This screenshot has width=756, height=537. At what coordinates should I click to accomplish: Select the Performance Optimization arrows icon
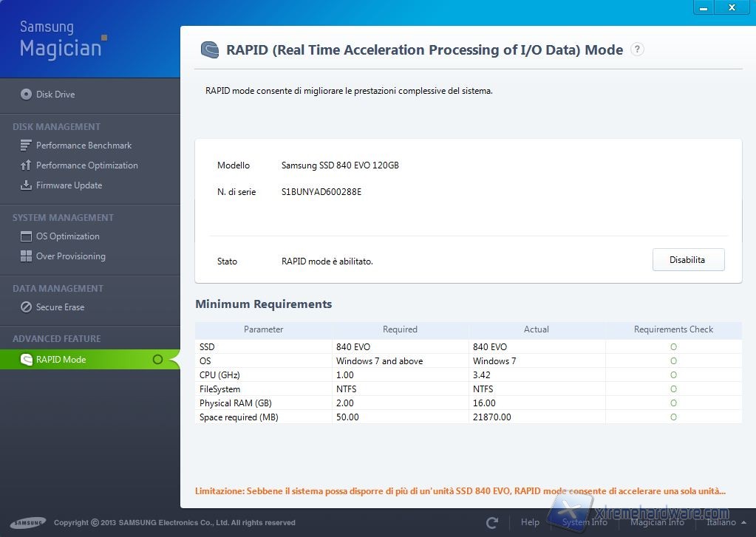coord(27,165)
